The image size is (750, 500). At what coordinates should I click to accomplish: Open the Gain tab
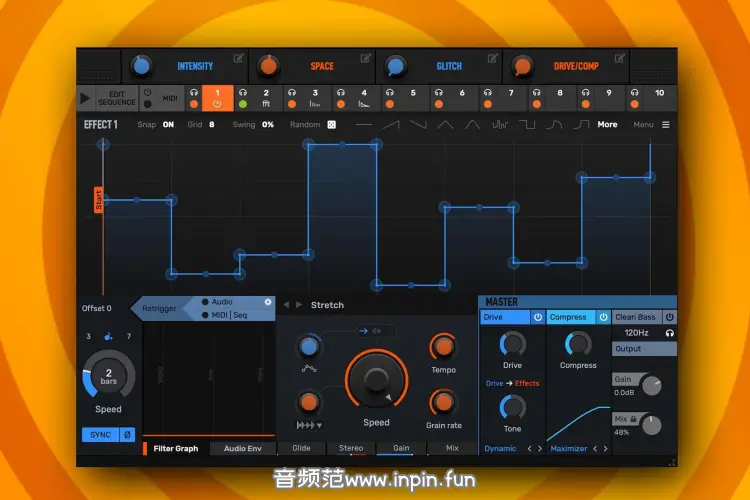pos(401,448)
